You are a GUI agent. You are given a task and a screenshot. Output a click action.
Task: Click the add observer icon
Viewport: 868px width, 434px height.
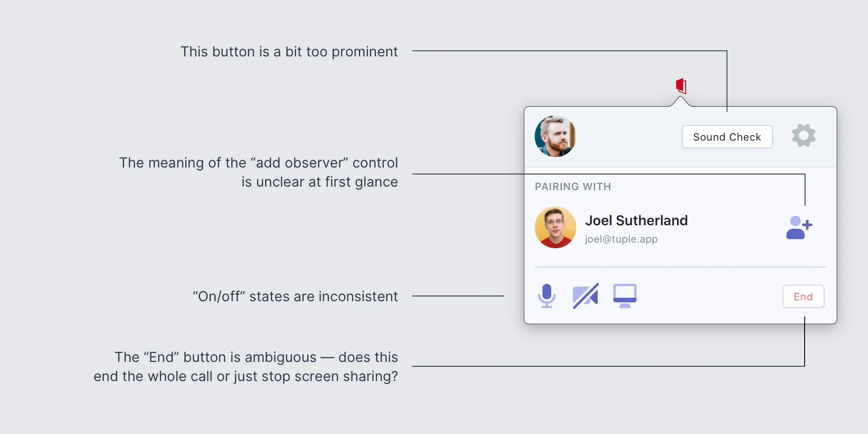[799, 228]
